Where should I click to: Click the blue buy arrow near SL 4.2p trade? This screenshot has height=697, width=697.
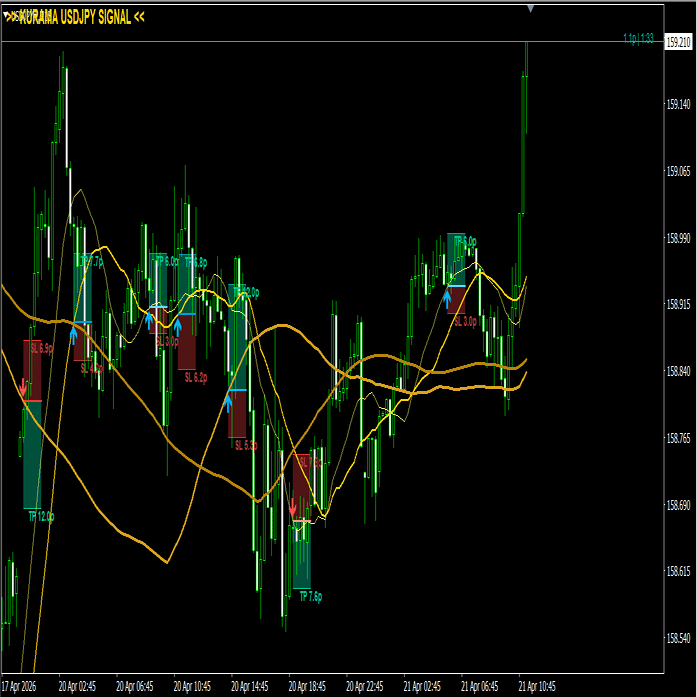[x=73, y=335]
